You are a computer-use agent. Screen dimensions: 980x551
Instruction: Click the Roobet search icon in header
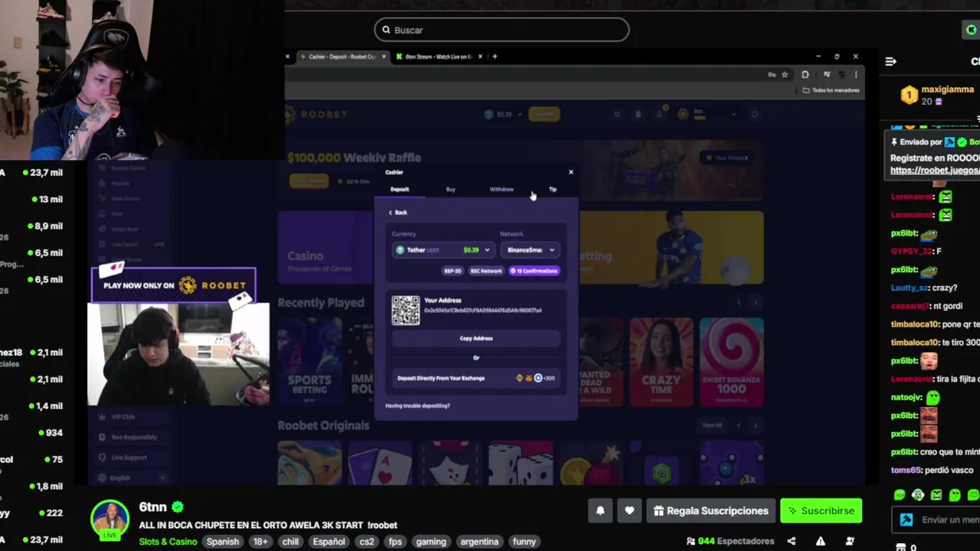(x=617, y=115)
